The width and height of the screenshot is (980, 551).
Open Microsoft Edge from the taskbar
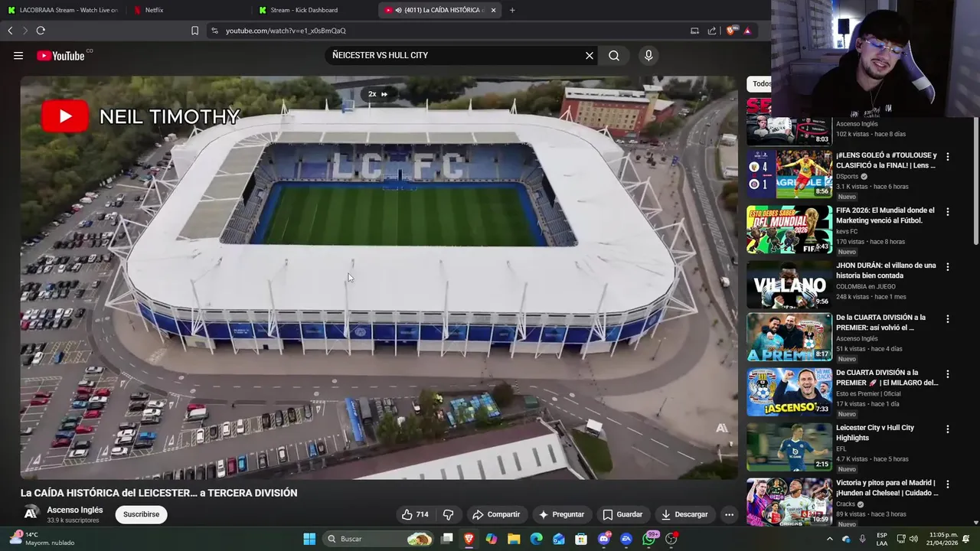pyautogui.click(x=537, y=539)
